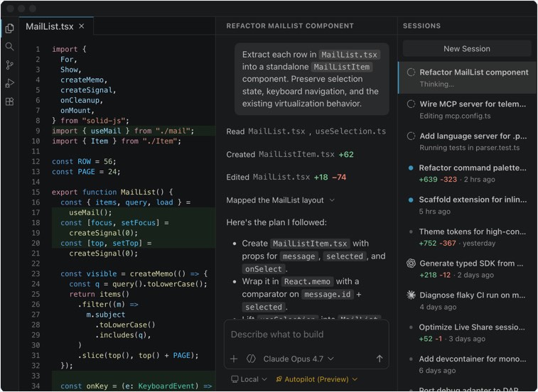Viewport: 538px width, 392px height.
Task: Open the Add devcontainer for mono... session
Action: coord(468,365)
